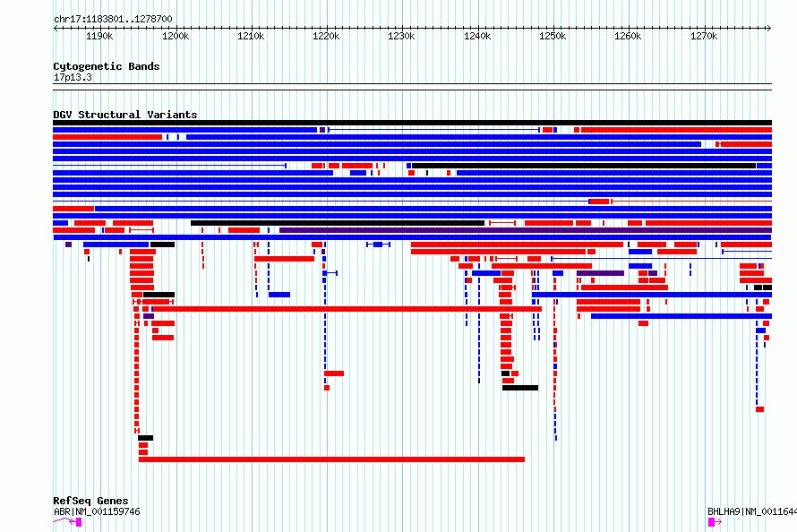Select the 1240k ruler tick label
This screenshot has height=532, width=797.
477,37
